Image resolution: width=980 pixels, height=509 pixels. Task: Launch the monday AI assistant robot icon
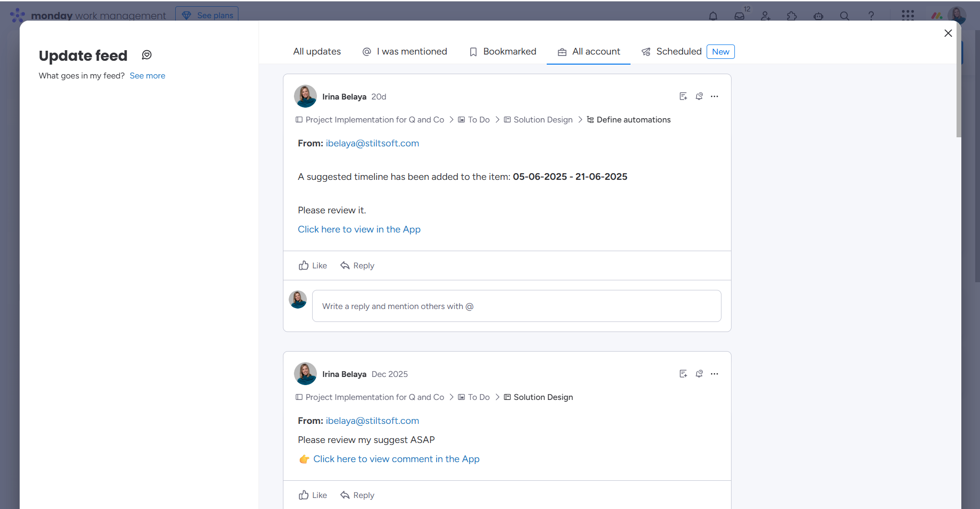coord(818,16)
